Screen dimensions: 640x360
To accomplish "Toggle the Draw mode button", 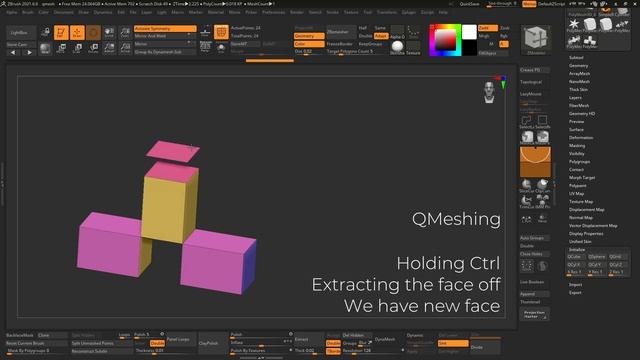I will [77, 33].
